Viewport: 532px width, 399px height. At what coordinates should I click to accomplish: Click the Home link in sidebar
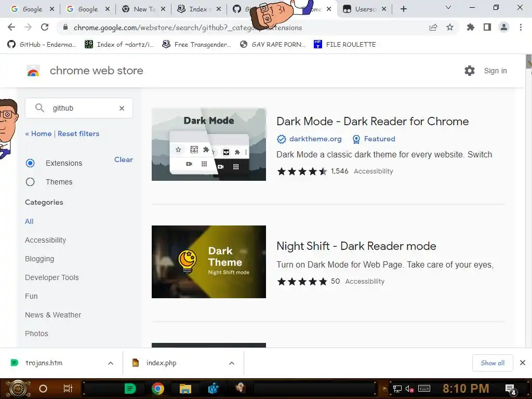[38, 134]
